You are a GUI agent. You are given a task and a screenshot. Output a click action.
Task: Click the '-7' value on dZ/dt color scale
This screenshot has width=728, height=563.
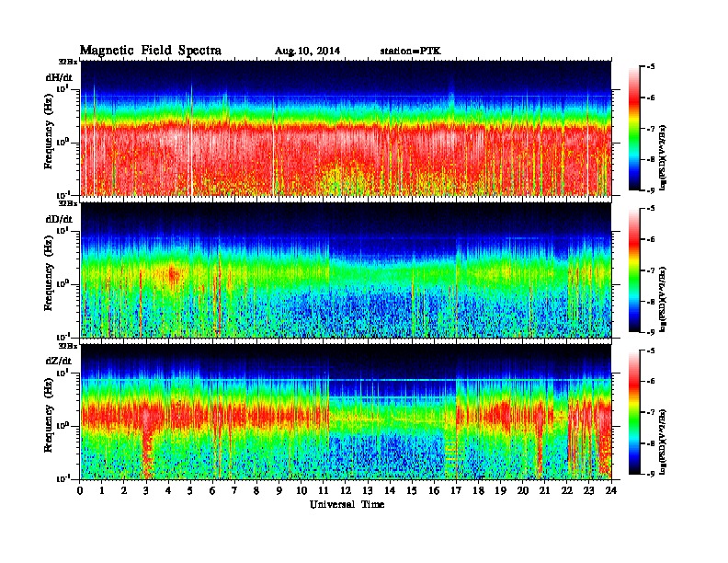pyautogui.click(x=651, y=412)
